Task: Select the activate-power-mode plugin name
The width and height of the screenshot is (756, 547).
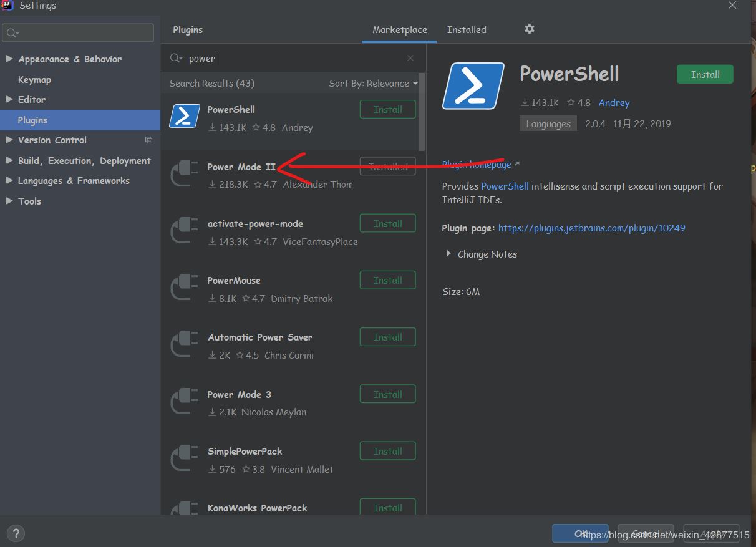Action: click(x=254, y=224)
